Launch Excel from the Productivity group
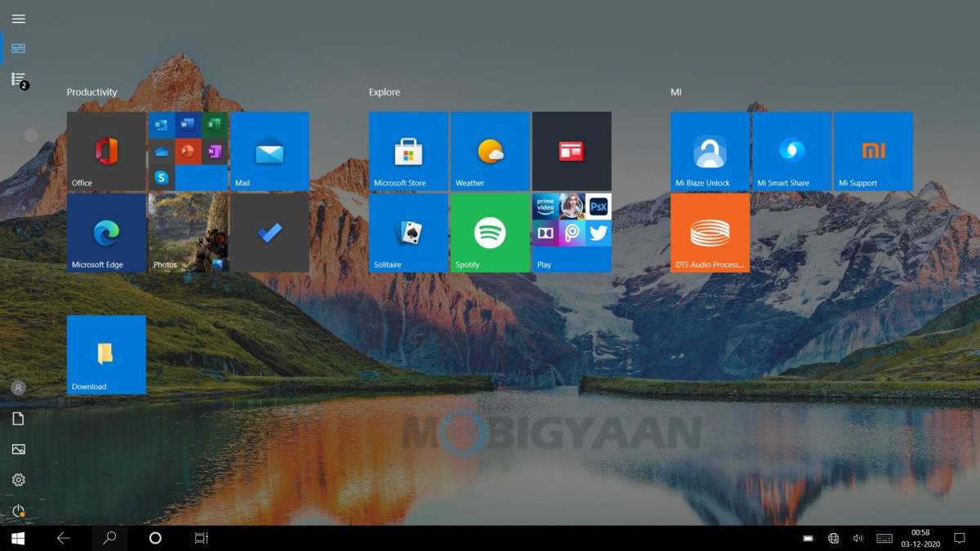Image resolution: width=980 pixels, height=551 pixels. click(x=216, y=124)
